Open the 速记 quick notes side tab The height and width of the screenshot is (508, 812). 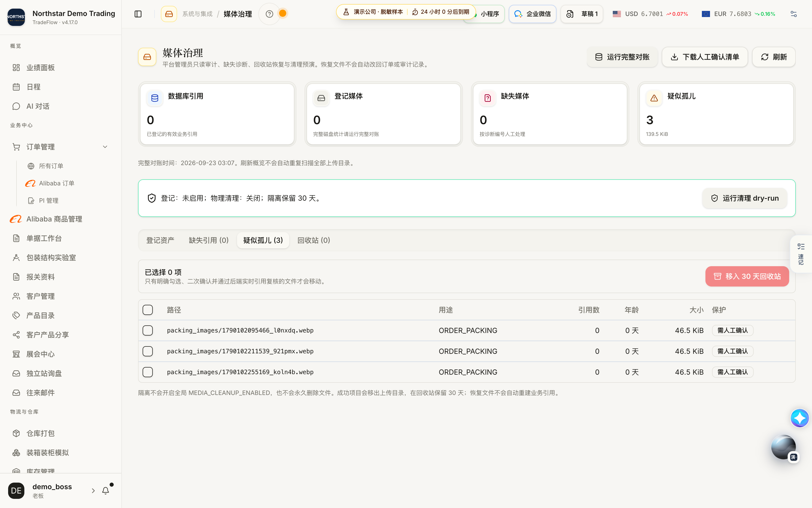click(x=801, y=254)
